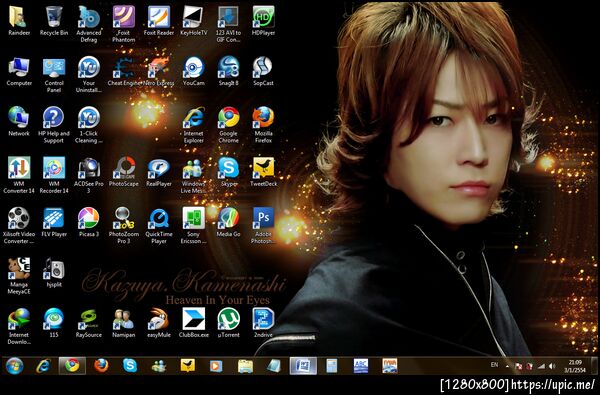Open Control Panel desktop icon
The height and width of the screenshot is (395, 600).
[54, 74]
